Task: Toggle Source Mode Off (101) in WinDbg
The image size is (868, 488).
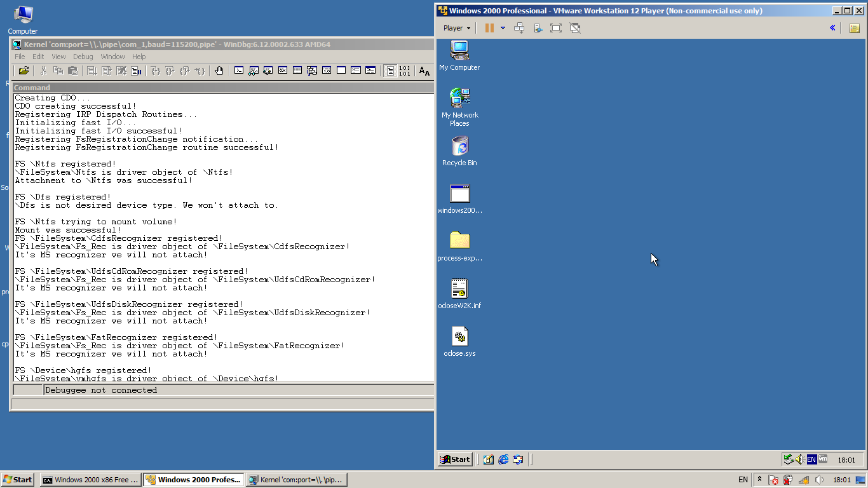Action: [x=405, y=71]
